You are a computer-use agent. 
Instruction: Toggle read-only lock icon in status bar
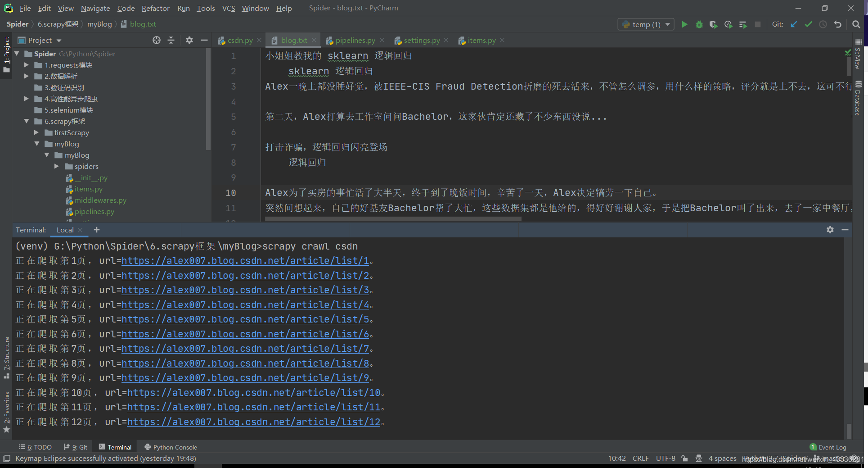point(684,459)
